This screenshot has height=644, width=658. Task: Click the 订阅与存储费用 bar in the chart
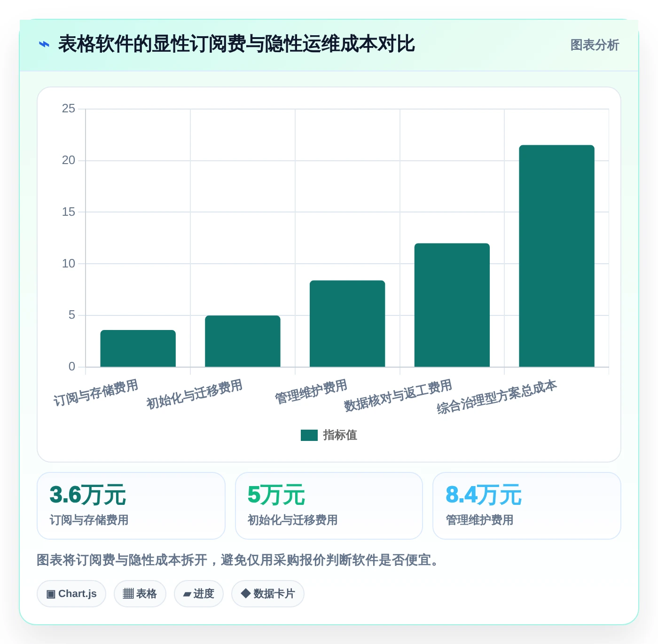[x=138, y=348]
